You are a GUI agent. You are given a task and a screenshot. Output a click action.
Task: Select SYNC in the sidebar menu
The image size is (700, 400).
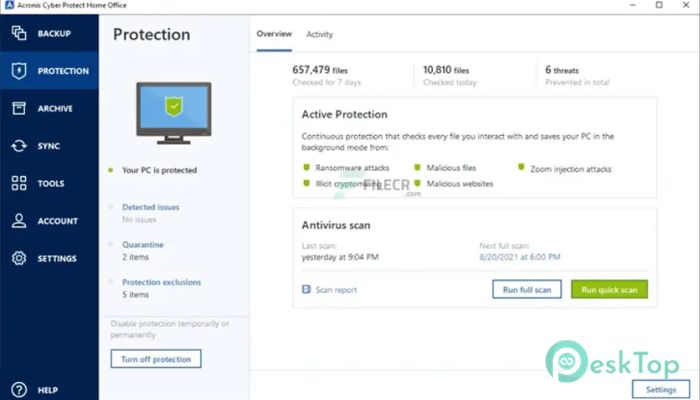click(x=49, y=146)
